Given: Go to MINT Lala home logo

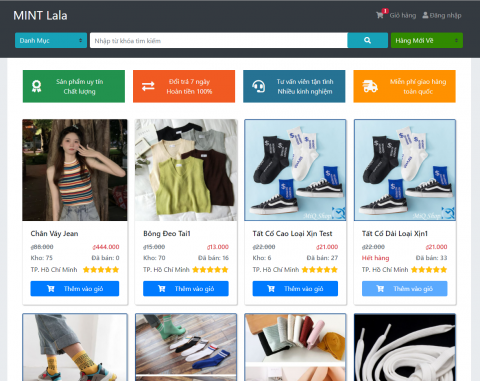Looking at the screenshot, I should [40, 15].
